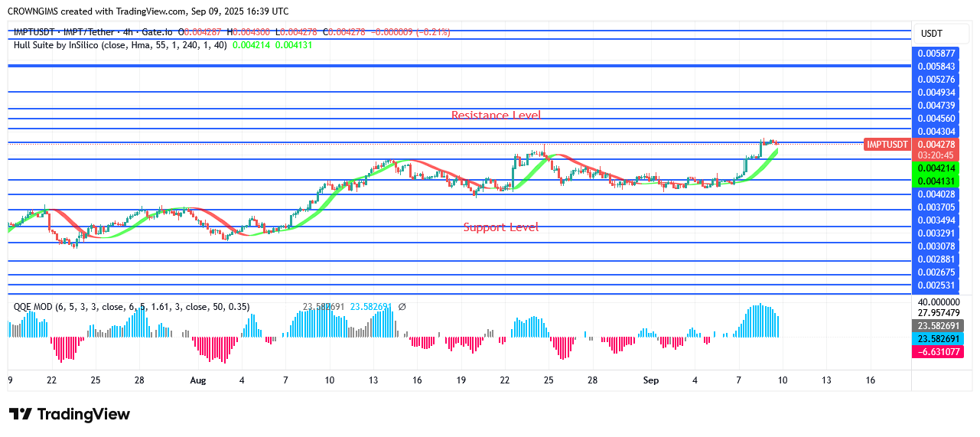Image resolution: width=980 pixels, height=437 pixels.
Task: Click the 0.004739 price level label
Action: click(x=936, y=106)
